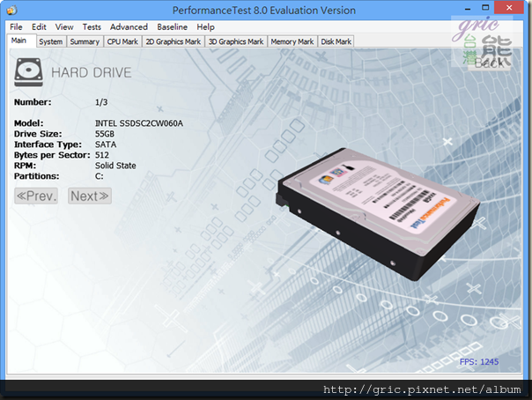
Task: Open the File menu
Action: pos(16,26)
